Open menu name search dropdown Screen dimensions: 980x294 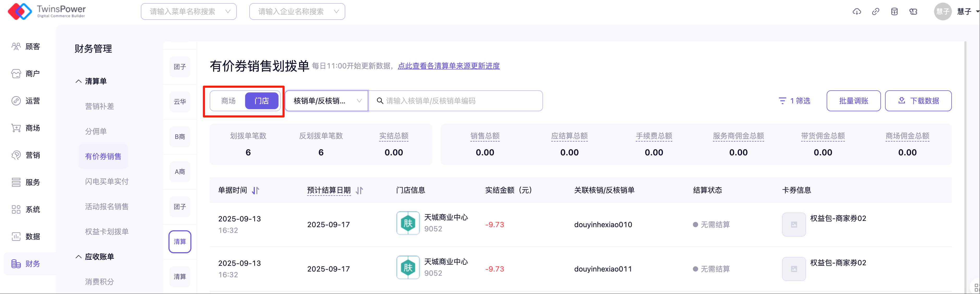189,11
